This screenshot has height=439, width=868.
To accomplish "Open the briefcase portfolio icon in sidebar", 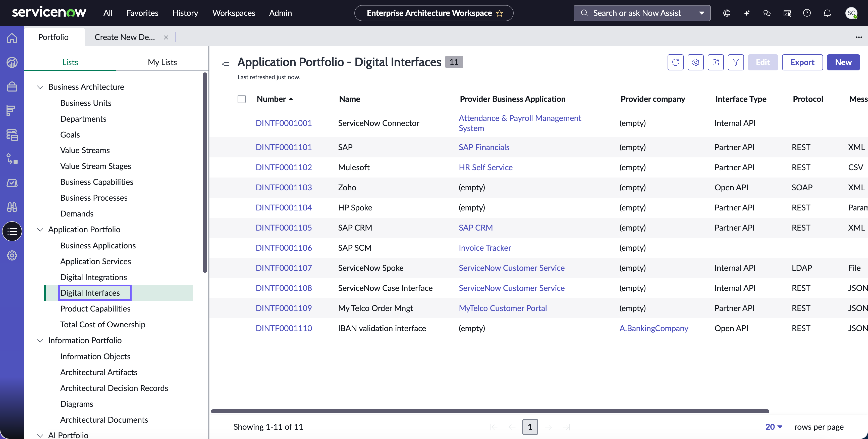I will click(x=12, y=86).
